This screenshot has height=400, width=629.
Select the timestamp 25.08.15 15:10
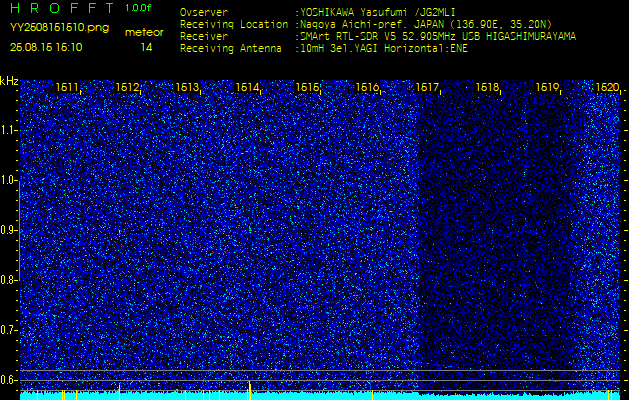[x=46, y=47]
